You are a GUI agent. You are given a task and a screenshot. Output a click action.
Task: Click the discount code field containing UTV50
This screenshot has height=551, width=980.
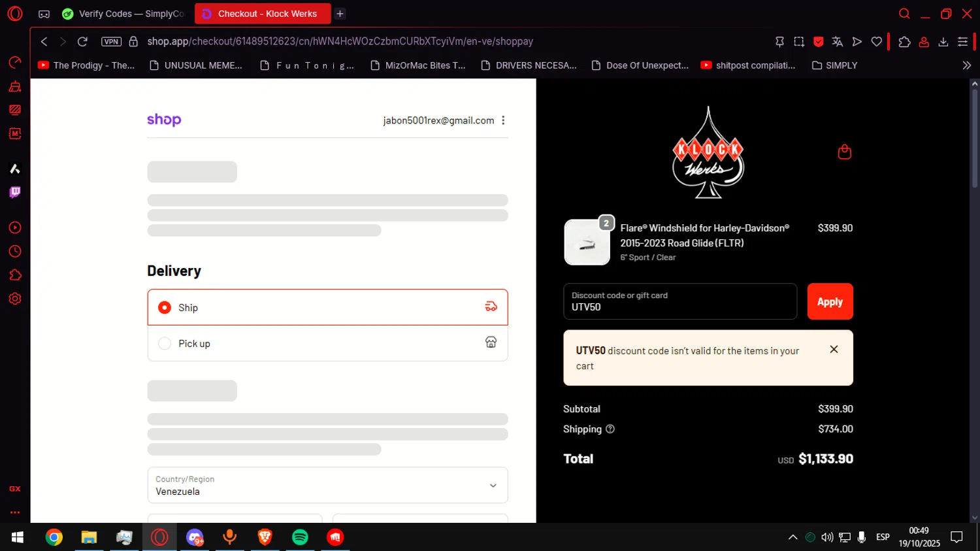(x=680, y=301)
